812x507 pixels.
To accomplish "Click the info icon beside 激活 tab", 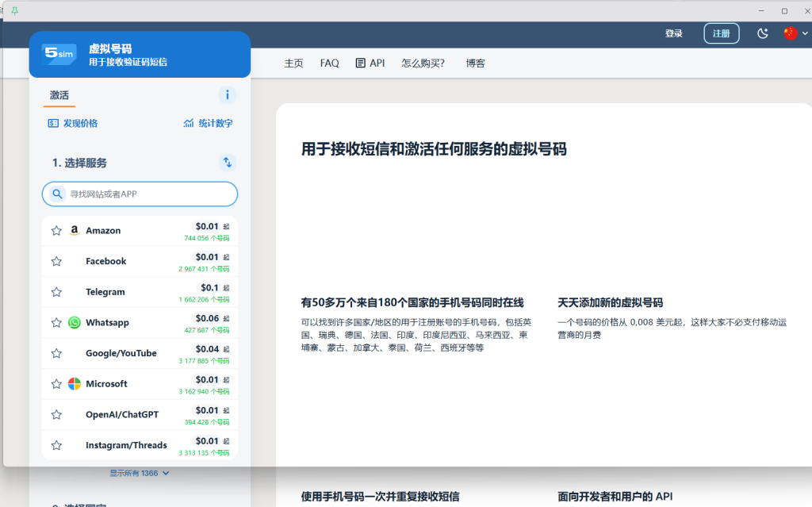I will pyautogui.click(x=228, y=95).
